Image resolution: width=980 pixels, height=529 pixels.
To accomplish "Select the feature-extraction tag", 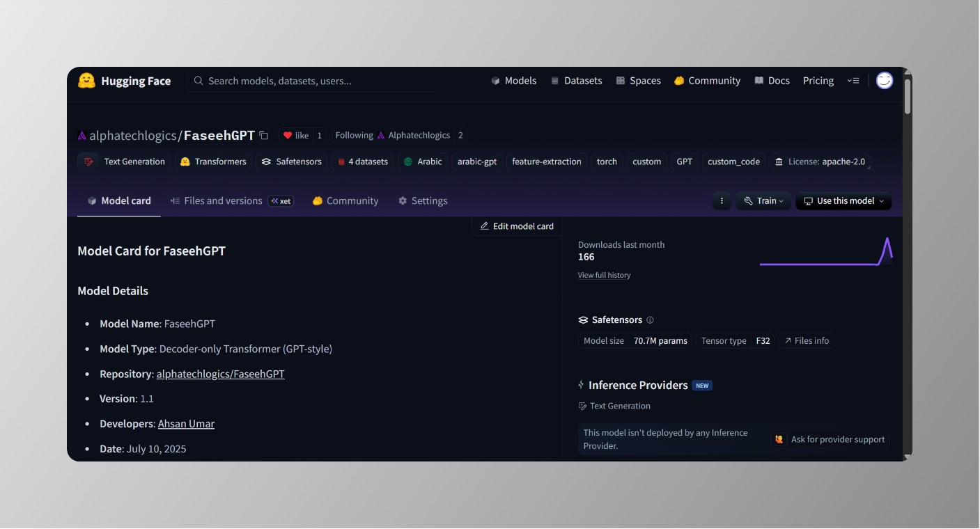I will (x=547, y=161).
